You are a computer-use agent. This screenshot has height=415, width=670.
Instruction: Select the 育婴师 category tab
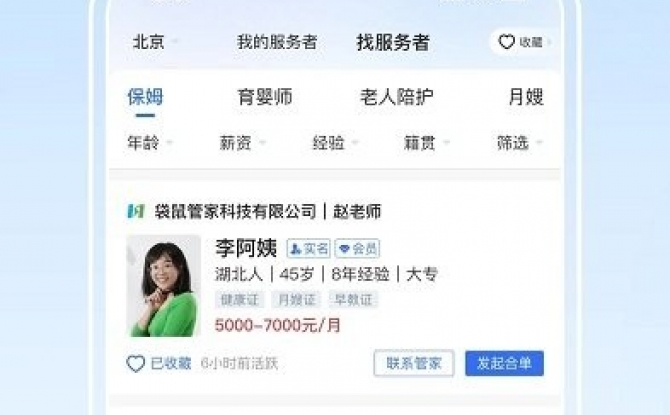pyautogui.click(x=265, y=97)
